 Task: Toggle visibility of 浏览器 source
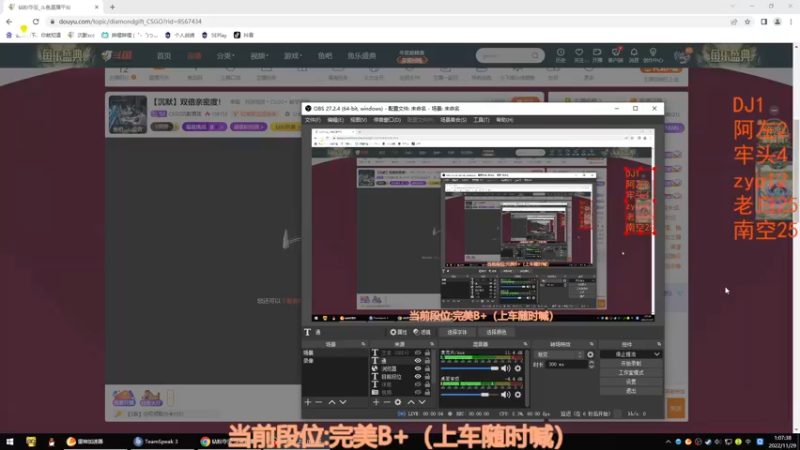pos(418,368)
